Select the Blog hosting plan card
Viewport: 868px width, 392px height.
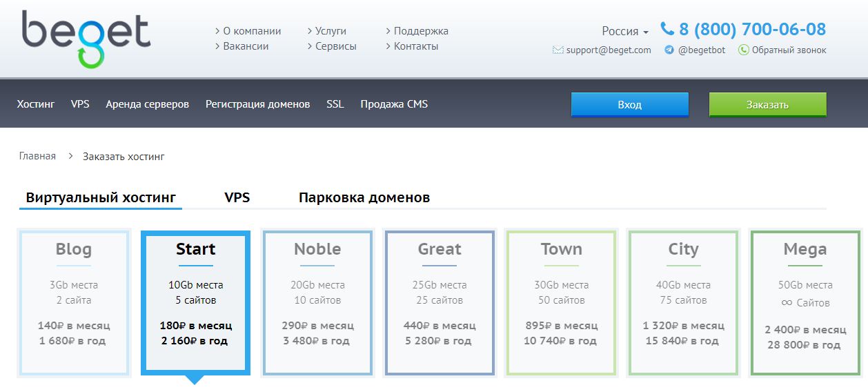point(74,303)
